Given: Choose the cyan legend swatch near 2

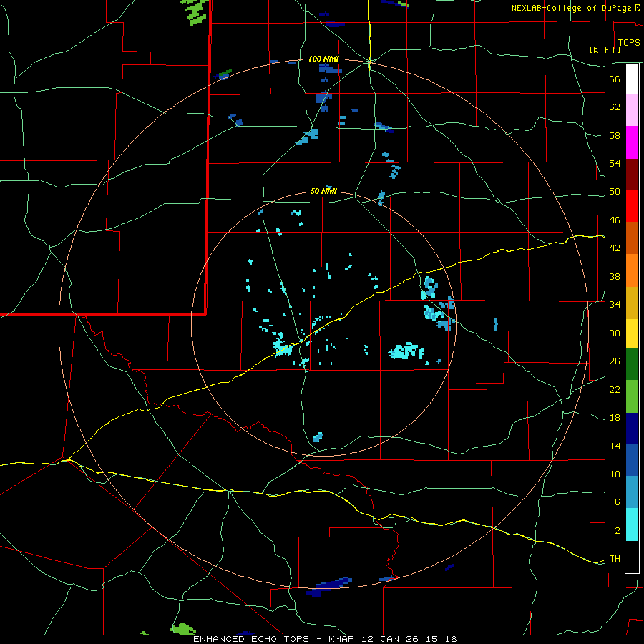Looking at the screenshot, I should (632, 525).
